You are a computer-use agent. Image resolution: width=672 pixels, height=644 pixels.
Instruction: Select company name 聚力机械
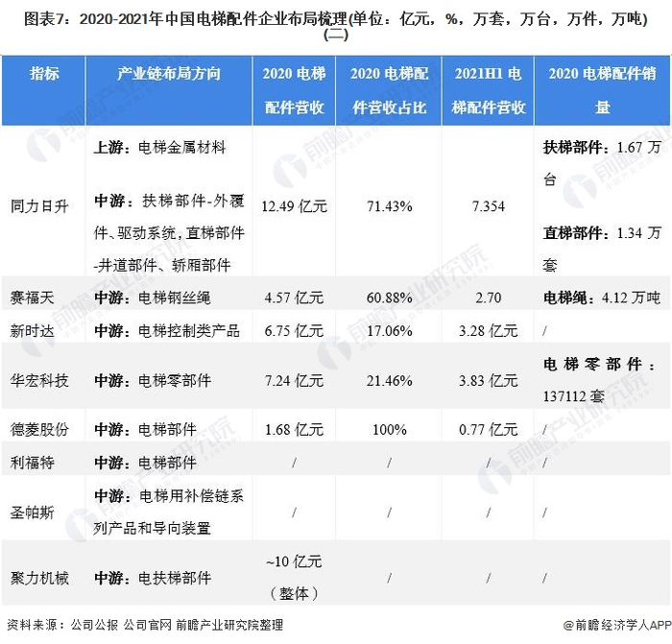point(39,579)
